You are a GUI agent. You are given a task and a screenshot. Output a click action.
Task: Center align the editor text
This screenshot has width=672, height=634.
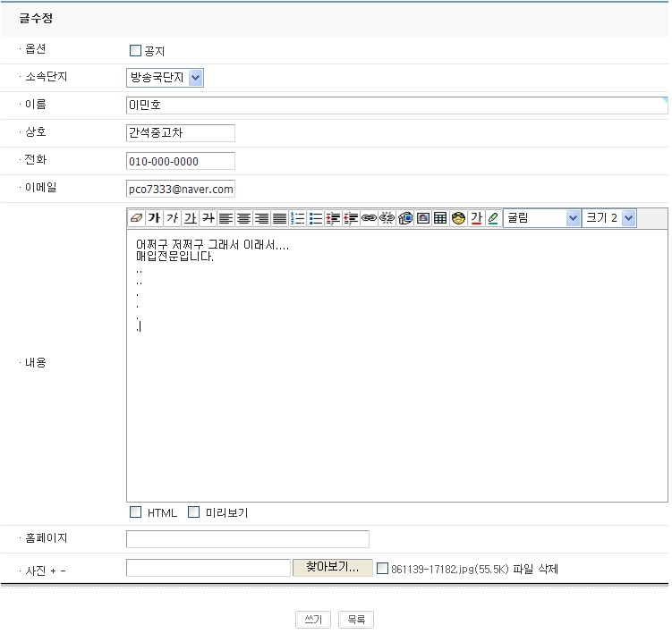click(x=243, y=218)
